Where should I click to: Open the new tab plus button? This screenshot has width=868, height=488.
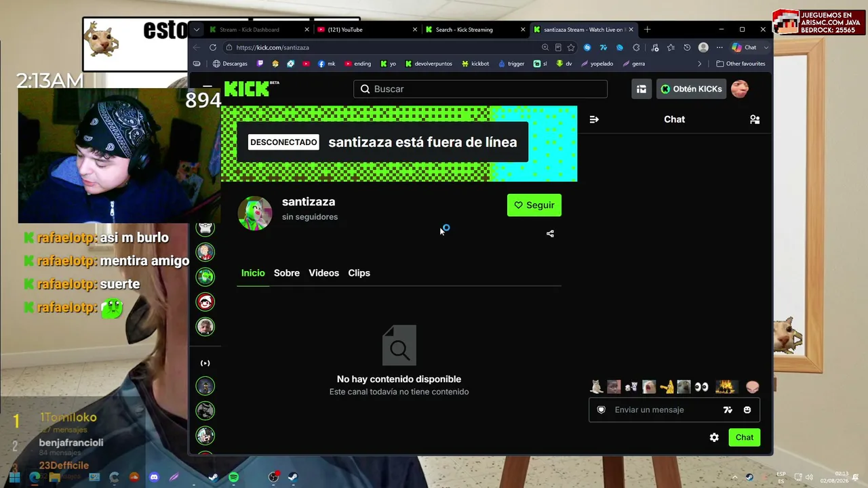647,29
